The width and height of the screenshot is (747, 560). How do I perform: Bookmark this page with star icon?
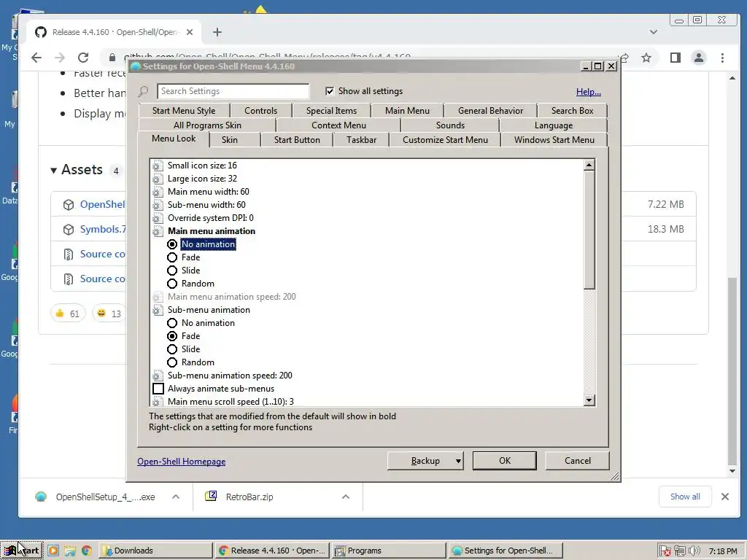646,58
